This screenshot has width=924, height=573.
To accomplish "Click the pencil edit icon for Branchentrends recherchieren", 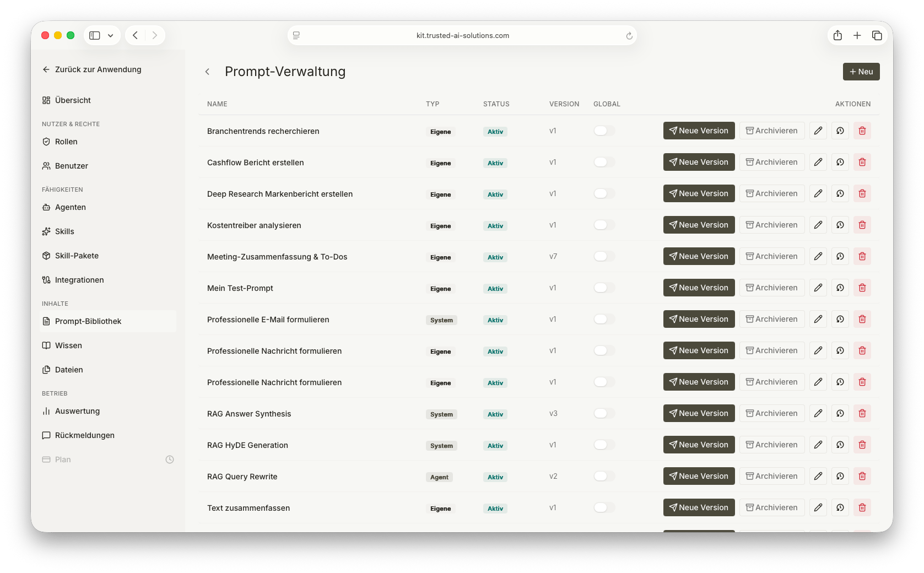I will click(x=818, y=131).
